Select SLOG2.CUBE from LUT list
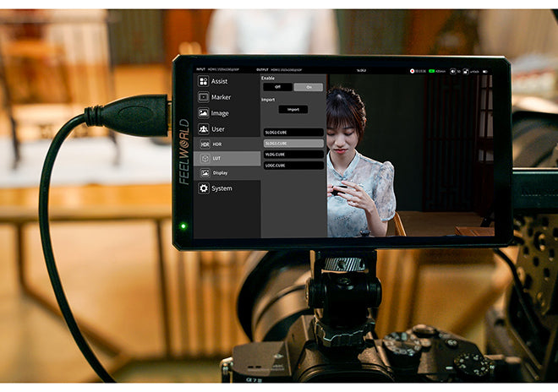The width and height of the screenshot is (558, 392). click(293, 133)
